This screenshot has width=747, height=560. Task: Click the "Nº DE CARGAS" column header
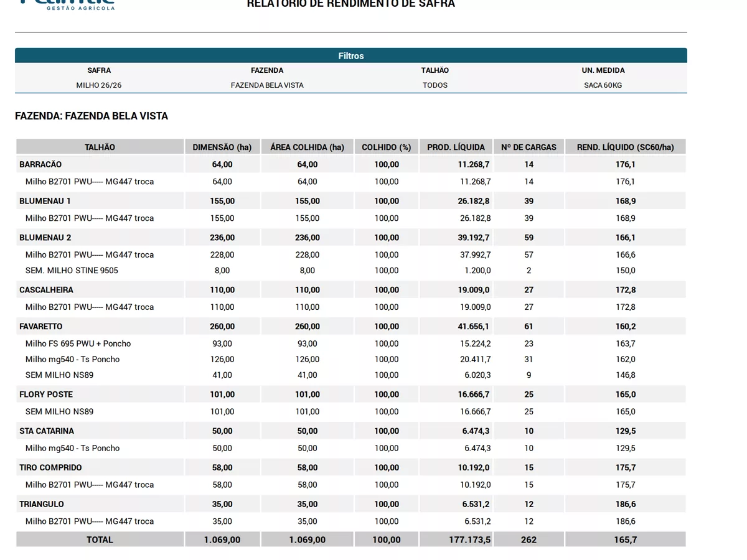click(x=529, y=147)
